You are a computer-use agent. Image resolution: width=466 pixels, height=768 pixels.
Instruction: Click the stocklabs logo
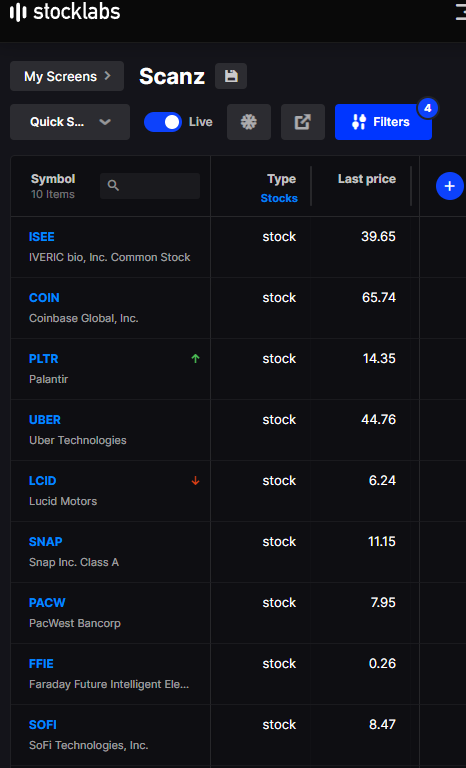pos(65,12)
